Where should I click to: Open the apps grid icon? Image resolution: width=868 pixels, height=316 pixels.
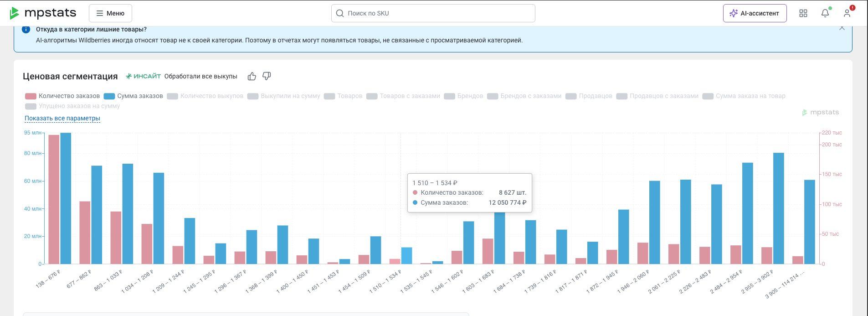coord(803,13)
